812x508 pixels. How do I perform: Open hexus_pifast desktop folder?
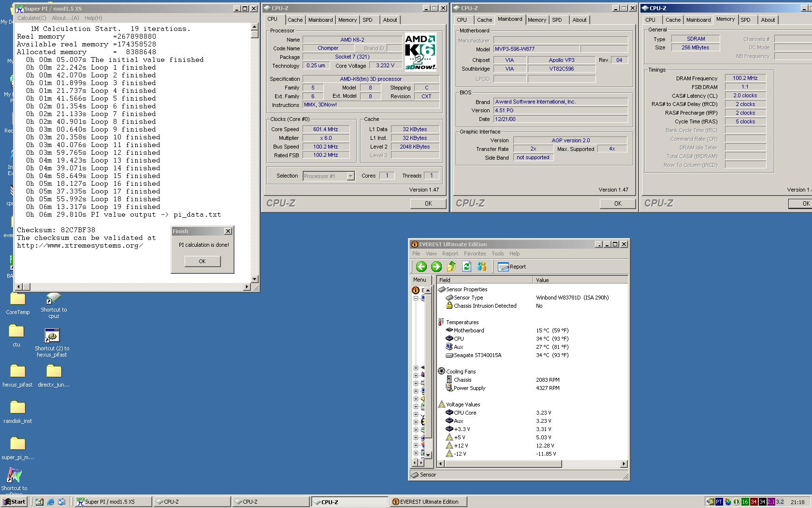point(17,376)
